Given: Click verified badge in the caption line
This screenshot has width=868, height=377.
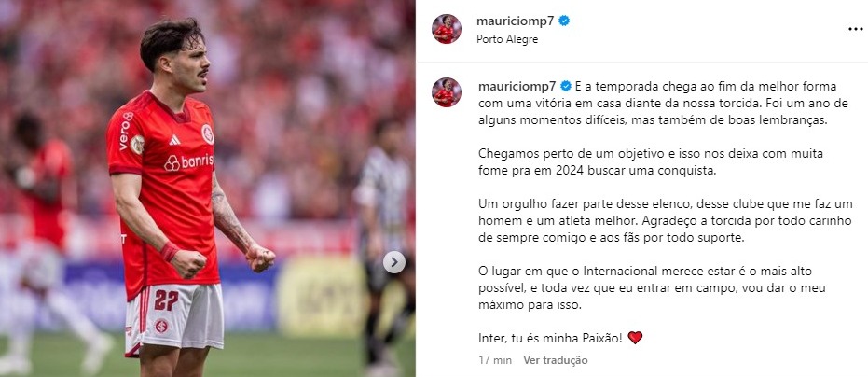Looking at the screenshot, I should click(566, 87).
